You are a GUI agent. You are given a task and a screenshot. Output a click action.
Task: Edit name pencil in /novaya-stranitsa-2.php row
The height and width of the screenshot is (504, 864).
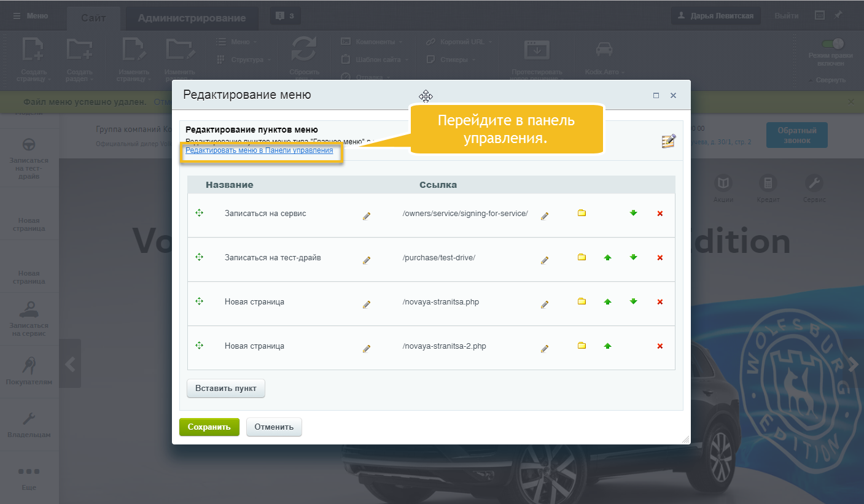pyautogui.click(x=367, y=349)
